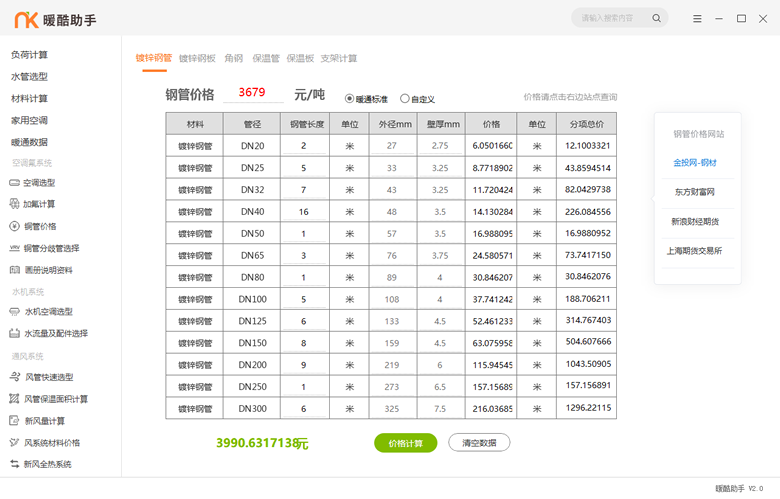Open the 金投网-钢材 price website link
780x499 pixels.
pyautogui.click(x=695, y=163)
